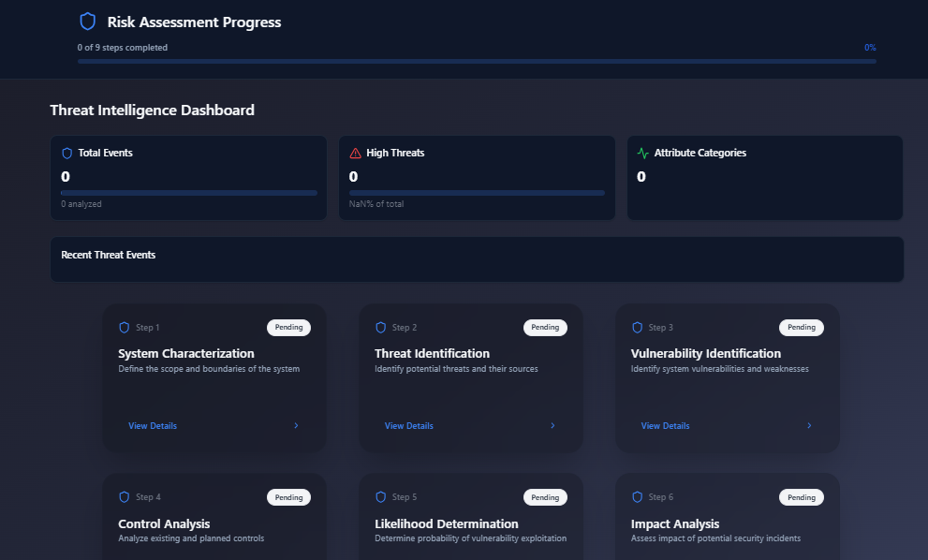Viewport: 928px width, 560px height.
Task: Expand Vulnerability Identification using its chevron arrow
Action: point(809,426)
